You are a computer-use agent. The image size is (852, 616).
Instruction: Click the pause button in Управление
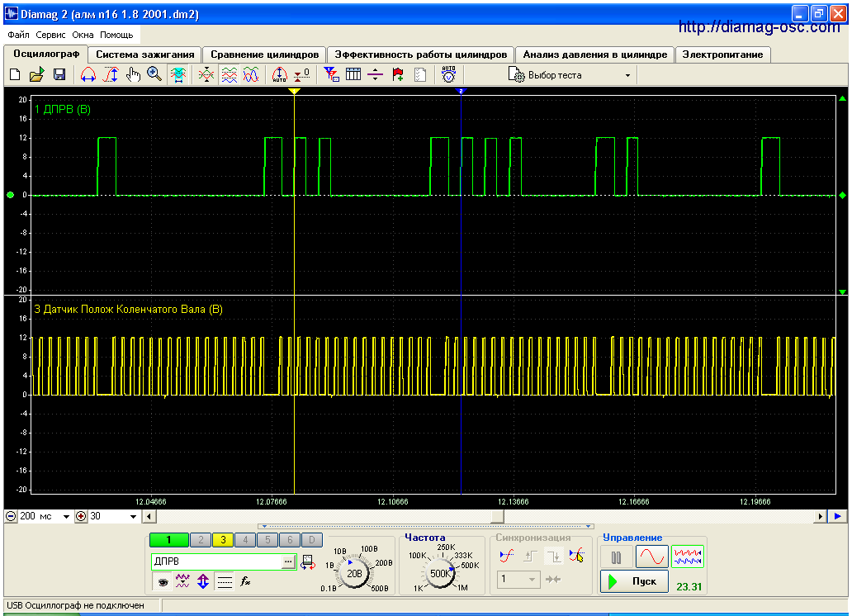tap(616, 557)
